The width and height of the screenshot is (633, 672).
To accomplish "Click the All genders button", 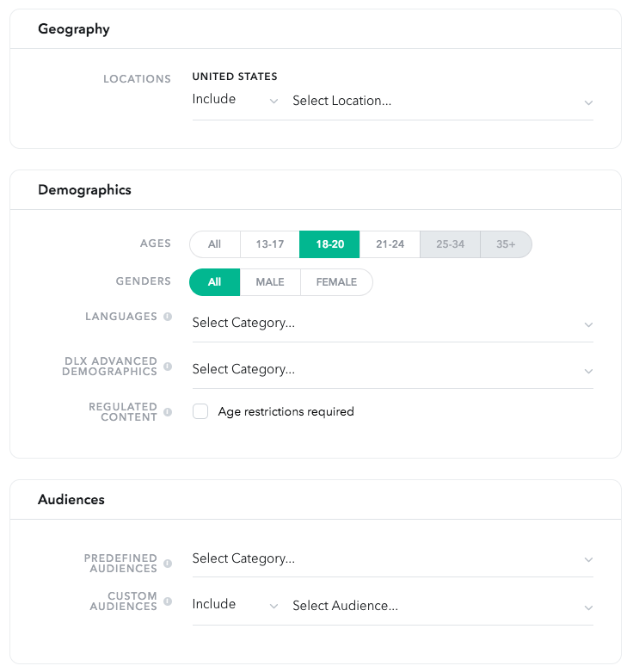I will (x=215, y=282).
